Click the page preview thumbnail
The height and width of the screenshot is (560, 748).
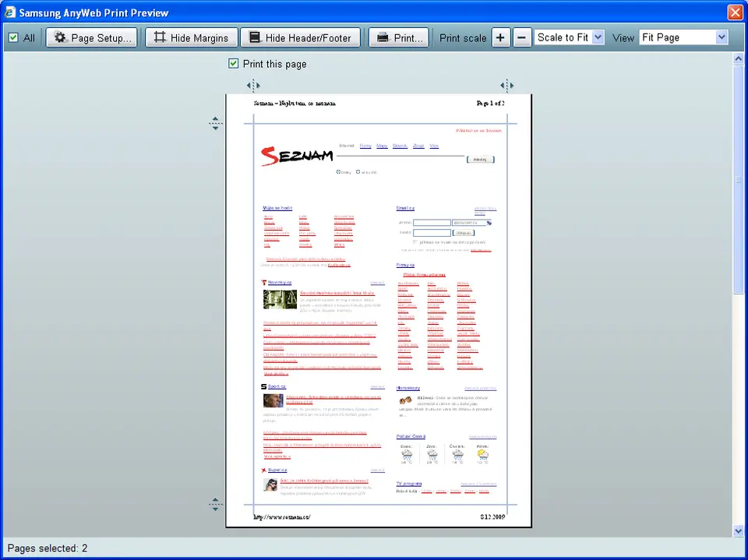click(378, 312)
